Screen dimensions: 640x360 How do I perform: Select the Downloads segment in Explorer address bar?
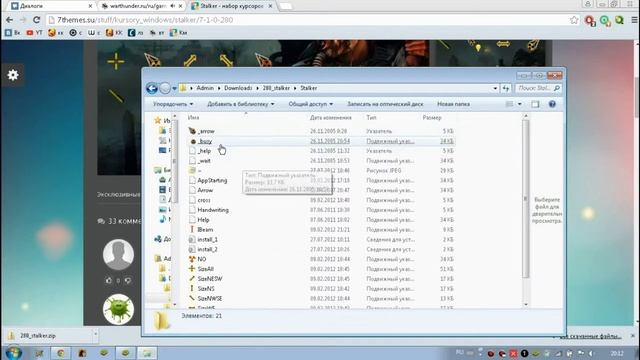click(238, 88)
